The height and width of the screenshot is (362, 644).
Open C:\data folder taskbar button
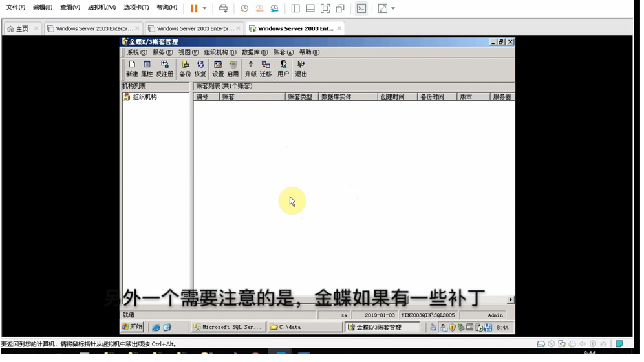[x=305, y=327]
